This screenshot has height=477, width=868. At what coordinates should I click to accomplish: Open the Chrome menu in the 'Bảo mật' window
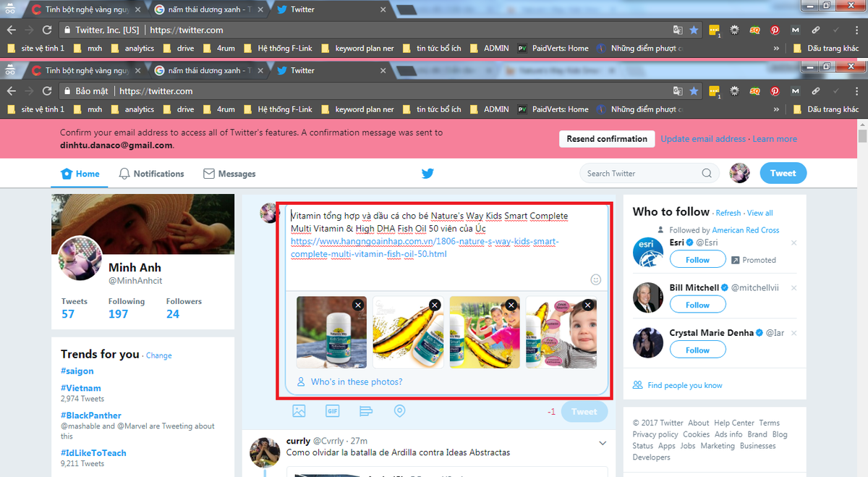tap(855, 91)
